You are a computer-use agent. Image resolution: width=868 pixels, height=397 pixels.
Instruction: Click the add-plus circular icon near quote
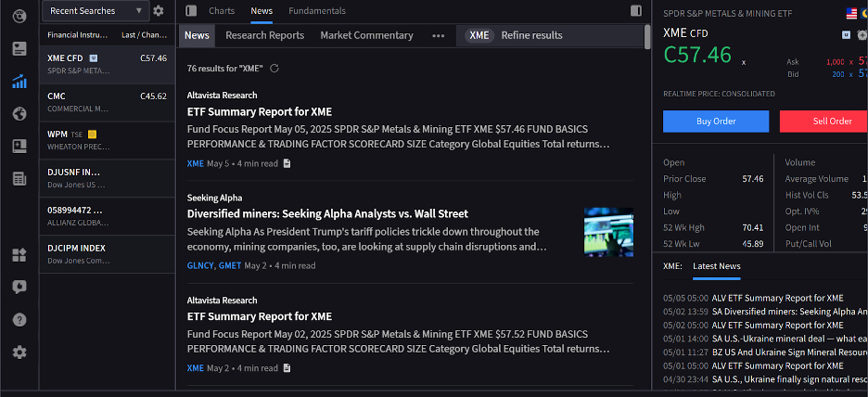tap(862, 34)
